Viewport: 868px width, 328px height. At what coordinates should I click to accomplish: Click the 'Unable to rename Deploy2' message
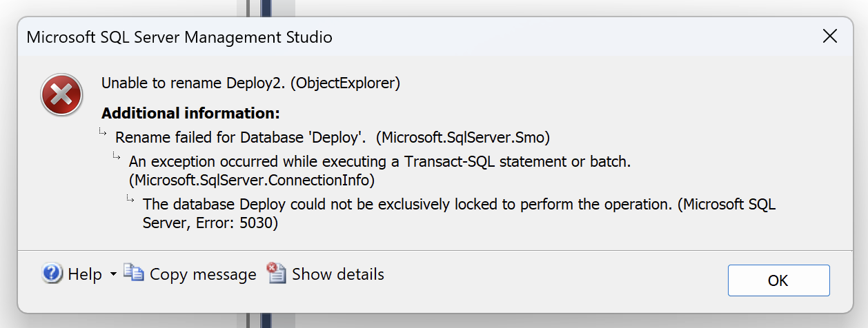(251, 83)
